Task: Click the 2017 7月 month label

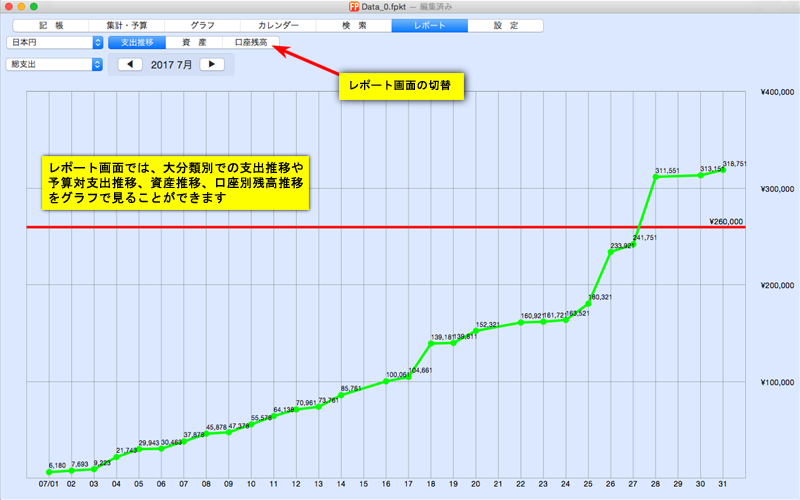Action: tap(171, 64)
